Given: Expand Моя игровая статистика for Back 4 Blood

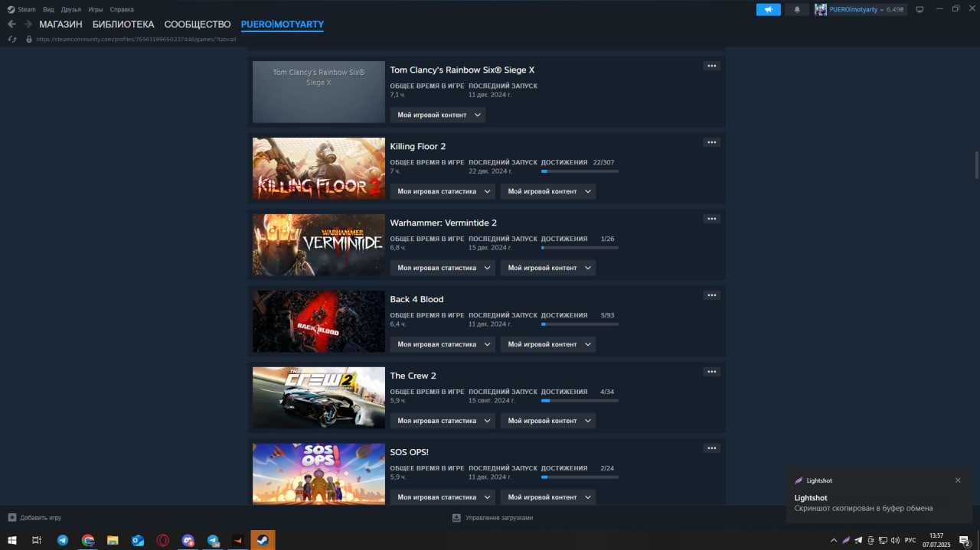Looking at the screenshot, I should point(443,344).
